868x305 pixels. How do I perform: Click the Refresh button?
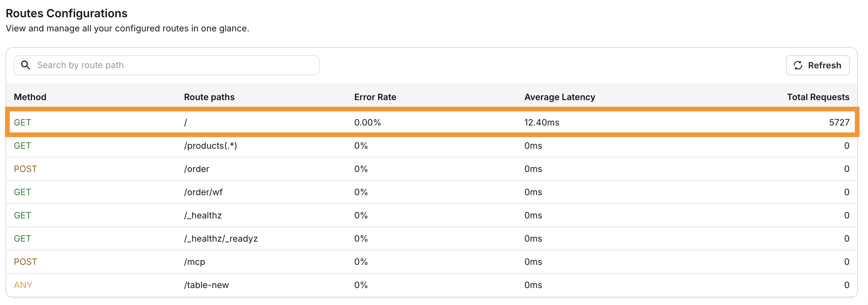pyautogui.click(x=817, y=65)
